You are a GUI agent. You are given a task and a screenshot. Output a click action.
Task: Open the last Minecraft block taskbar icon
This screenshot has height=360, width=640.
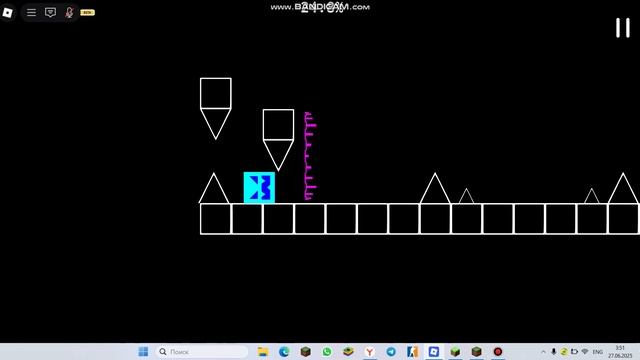tap(476, 351)
